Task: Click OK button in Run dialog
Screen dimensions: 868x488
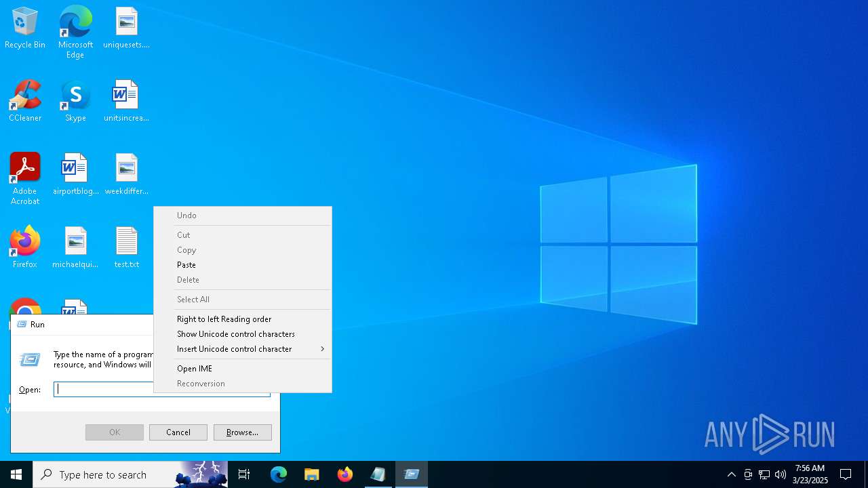Action: click(115, 432)
